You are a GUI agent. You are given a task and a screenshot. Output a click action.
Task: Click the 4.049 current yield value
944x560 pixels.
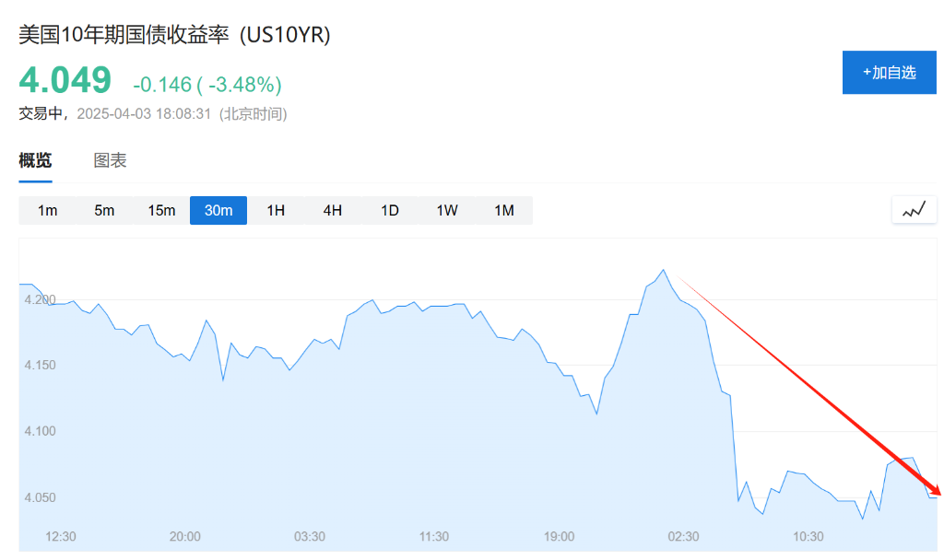point(65,81)
